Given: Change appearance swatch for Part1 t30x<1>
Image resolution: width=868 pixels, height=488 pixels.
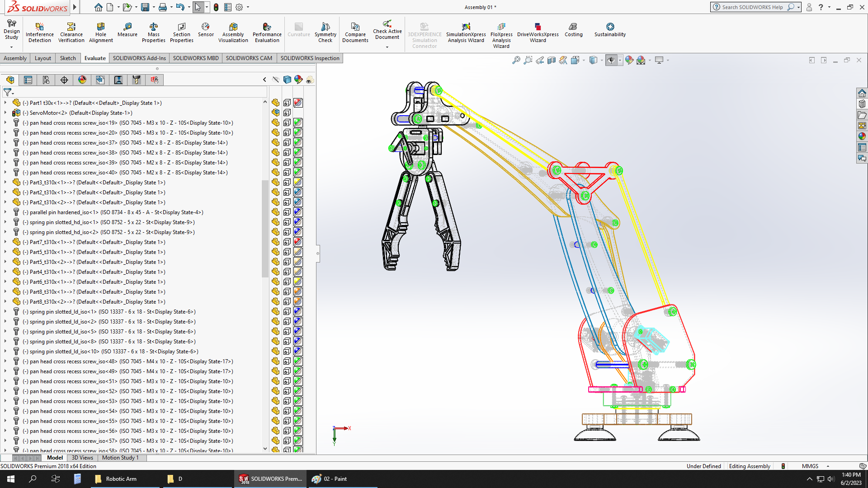Looking at the screenshot, I should click(298, 103).
